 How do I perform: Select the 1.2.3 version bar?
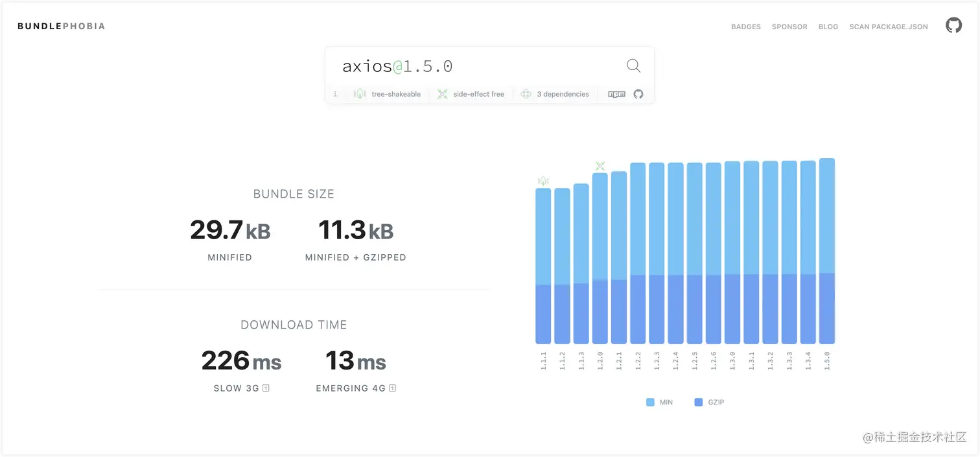click(657, 253)
